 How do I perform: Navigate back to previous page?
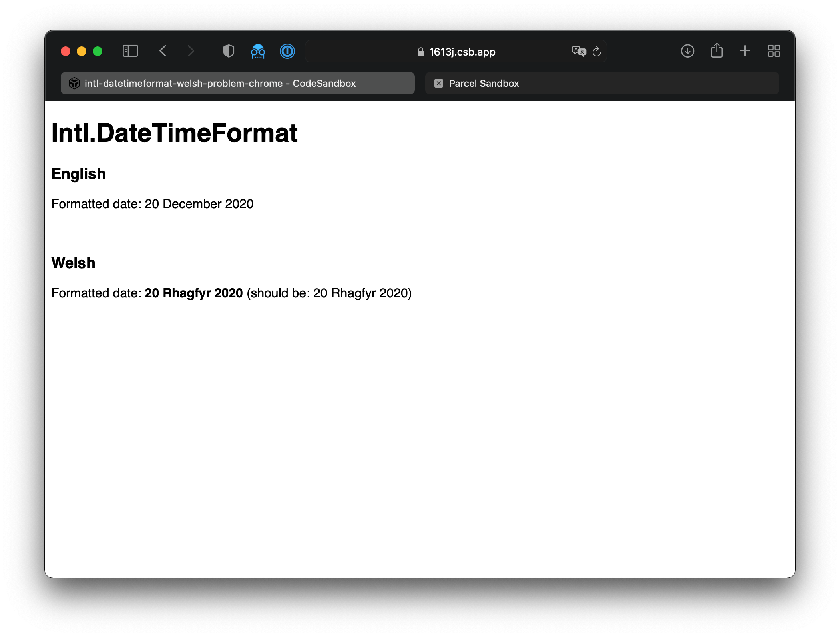tap(163, 51)
